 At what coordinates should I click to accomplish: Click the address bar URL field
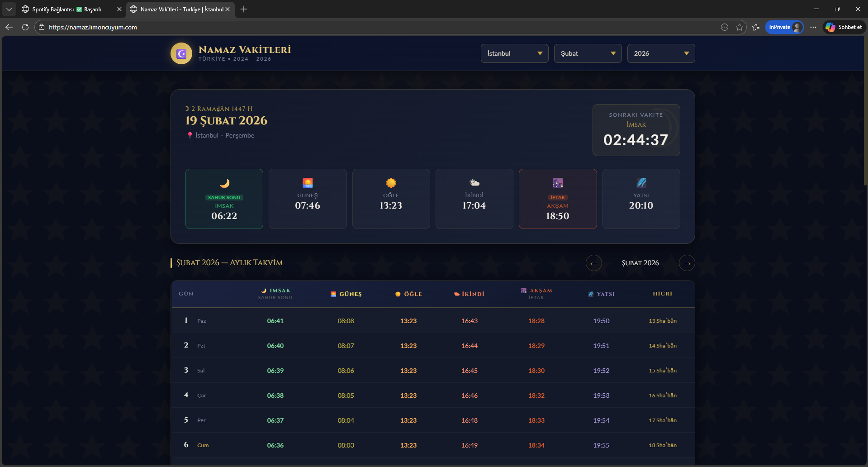tap(362, 27)
